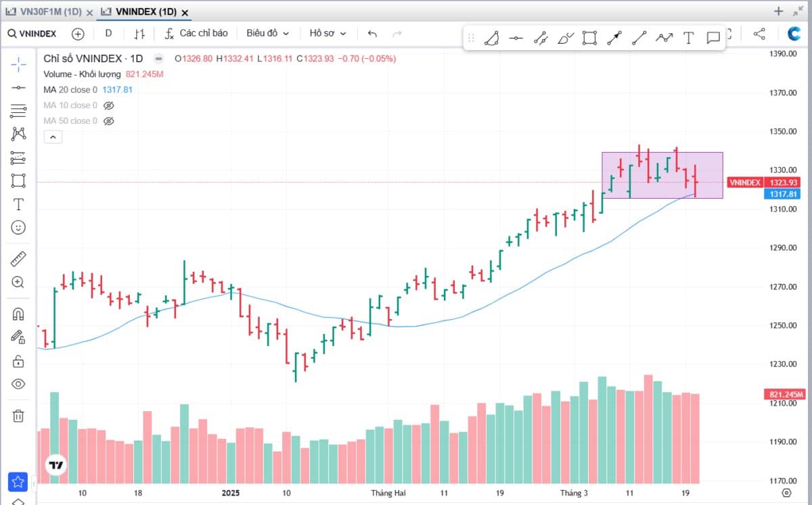Pick horizontal line in floating toolbar
The image size is (812, 505).
[516, 38]
